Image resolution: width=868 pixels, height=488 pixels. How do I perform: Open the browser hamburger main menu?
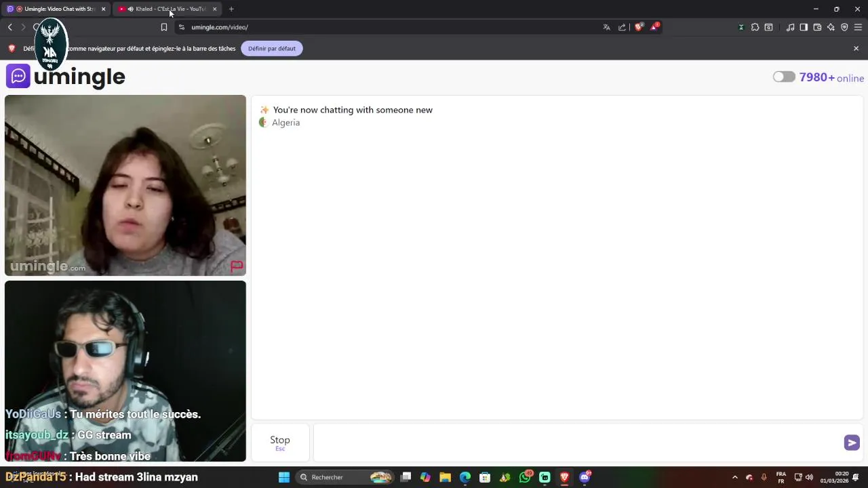tap(858, 27)
